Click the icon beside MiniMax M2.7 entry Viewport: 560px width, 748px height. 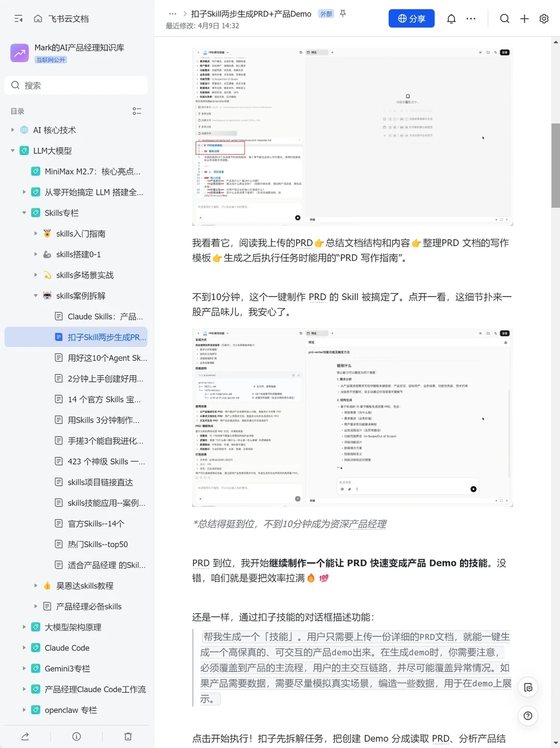36,172
